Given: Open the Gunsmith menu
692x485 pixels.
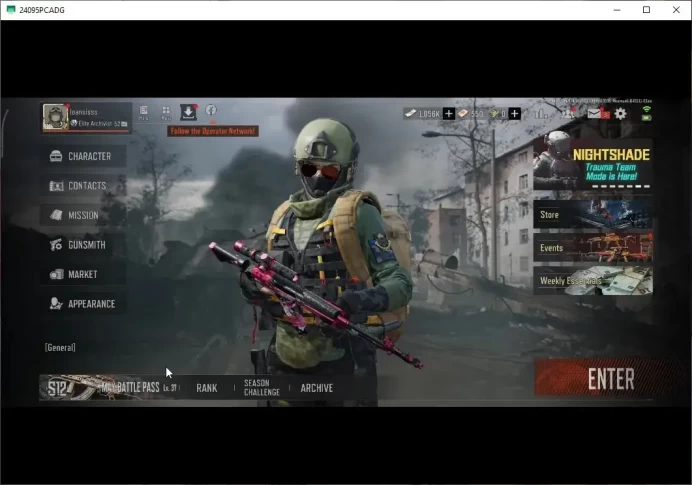Looking at the screenshot, I should point(83,245).
